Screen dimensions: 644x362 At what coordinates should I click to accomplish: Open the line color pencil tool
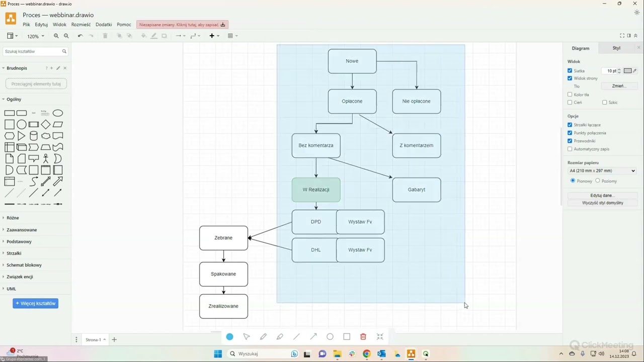tap(154, 36)
